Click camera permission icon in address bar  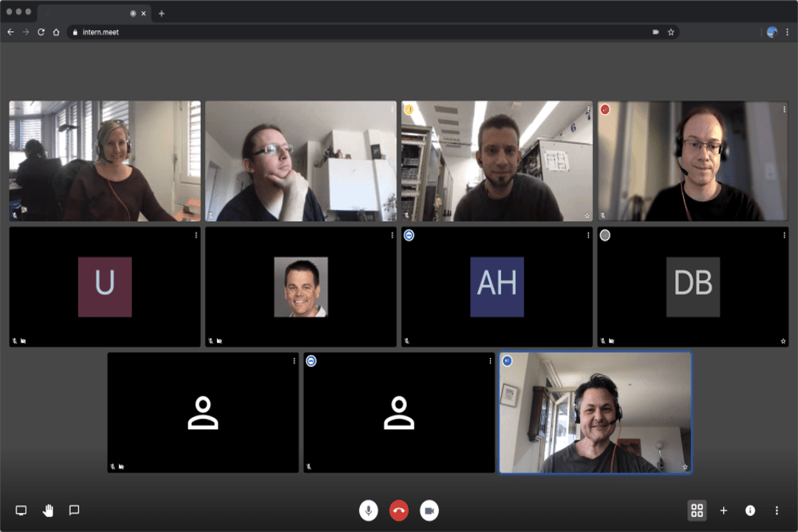pos(655,32)
